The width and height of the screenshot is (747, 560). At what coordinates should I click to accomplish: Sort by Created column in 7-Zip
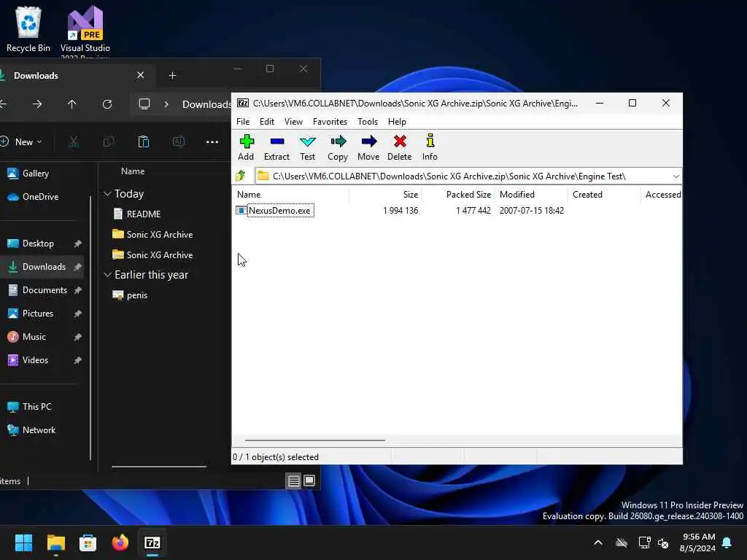tap(605, 194)
